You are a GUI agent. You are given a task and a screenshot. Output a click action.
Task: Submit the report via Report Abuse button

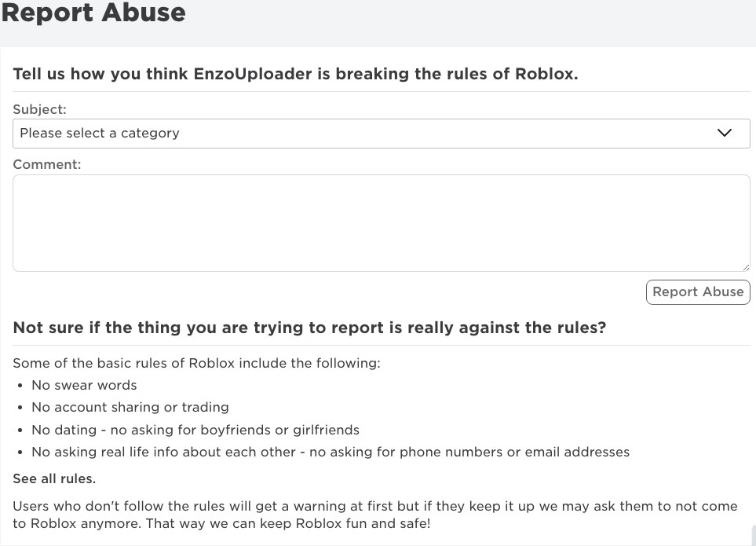697,291
